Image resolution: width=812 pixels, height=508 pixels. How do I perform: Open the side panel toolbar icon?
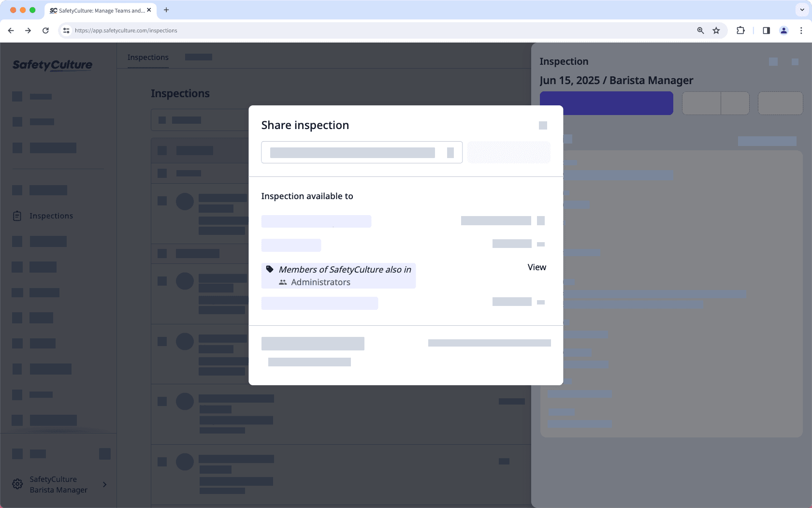tap(766, 30)
